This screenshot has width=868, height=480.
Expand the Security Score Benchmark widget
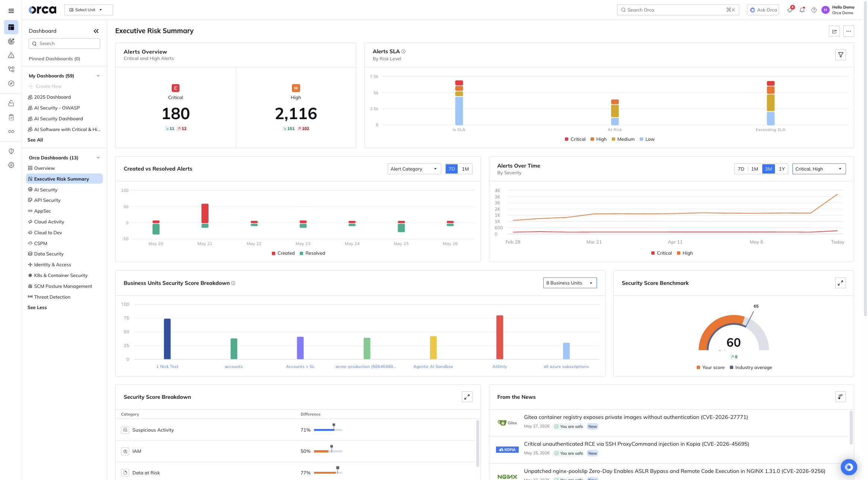click(840, 283)
